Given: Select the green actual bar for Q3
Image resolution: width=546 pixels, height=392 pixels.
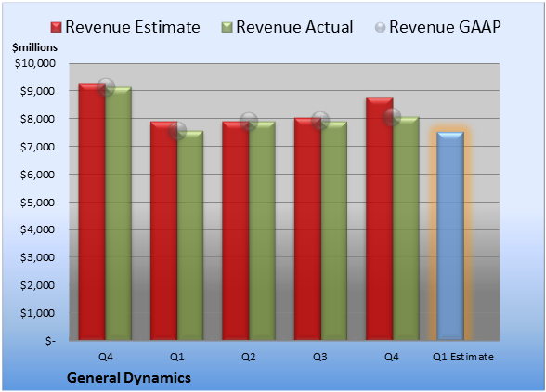Looking at the screenshot, I should (334, 230).
